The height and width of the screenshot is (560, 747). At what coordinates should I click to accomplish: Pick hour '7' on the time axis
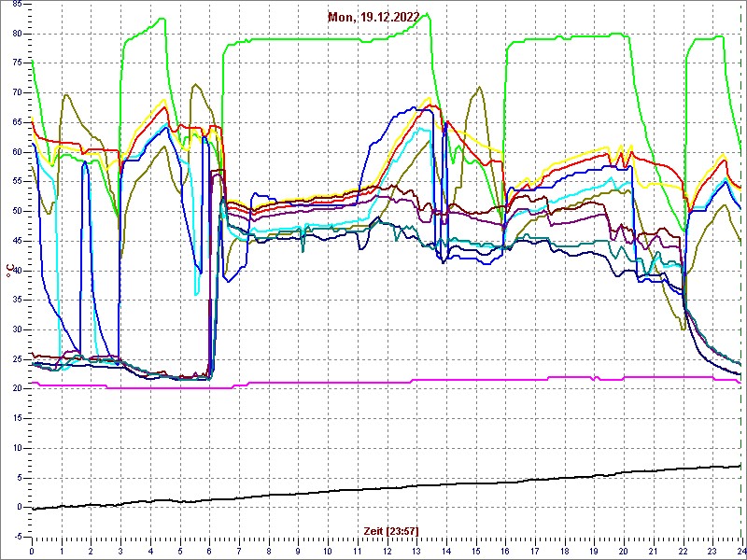(239, 552)
